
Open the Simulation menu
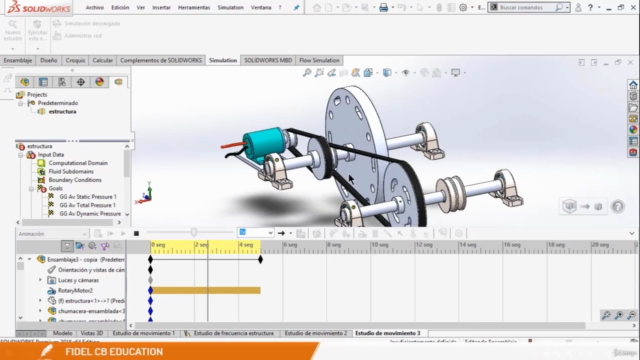click(x=230, y=7)
